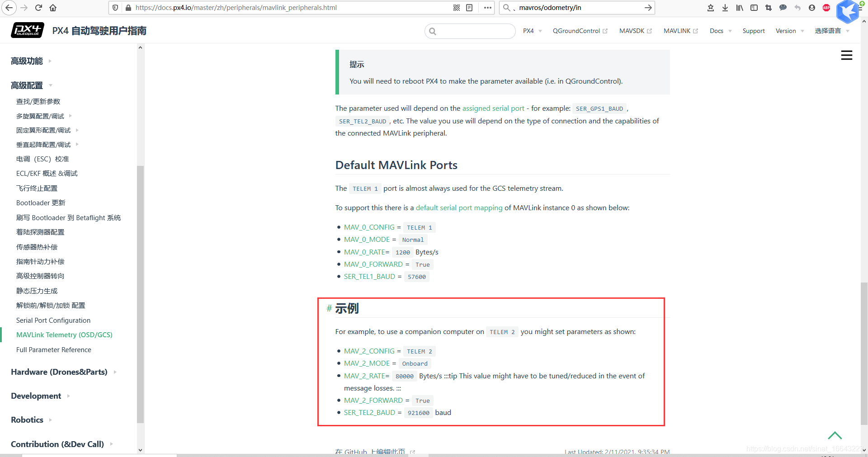
Task: Open the Version dropdown
Action: tap(790, 31)
